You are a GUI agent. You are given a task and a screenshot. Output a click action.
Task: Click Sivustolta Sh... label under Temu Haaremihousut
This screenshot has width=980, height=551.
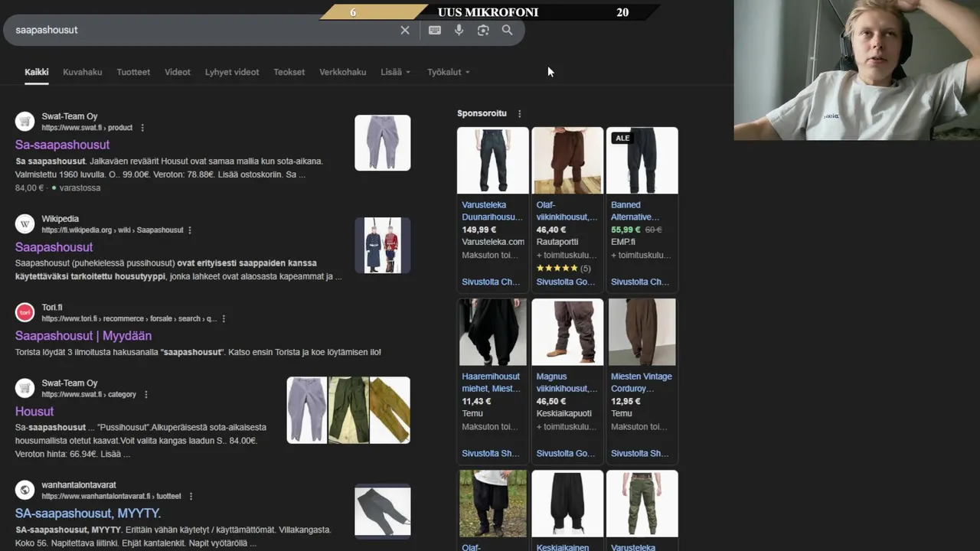(x=491, y=454)
